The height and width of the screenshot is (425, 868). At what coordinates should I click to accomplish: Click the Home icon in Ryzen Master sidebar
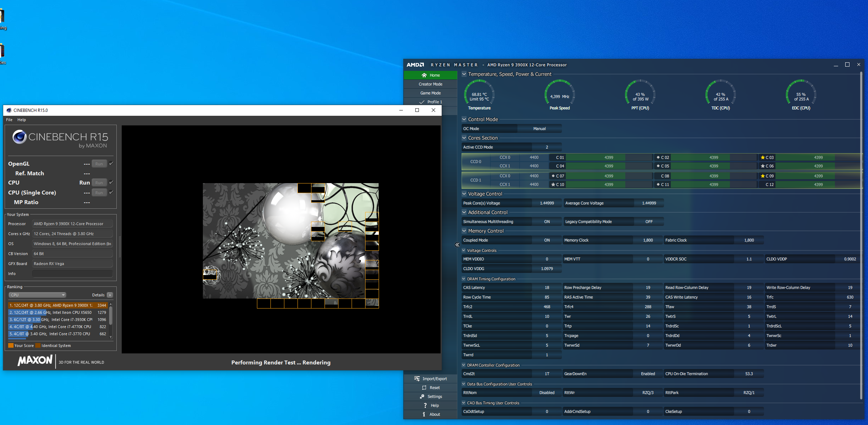click(x=424, y=75)
